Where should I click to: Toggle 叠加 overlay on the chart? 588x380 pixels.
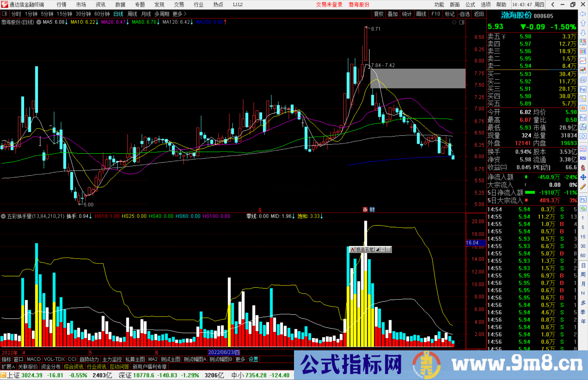tap(393, 14)
